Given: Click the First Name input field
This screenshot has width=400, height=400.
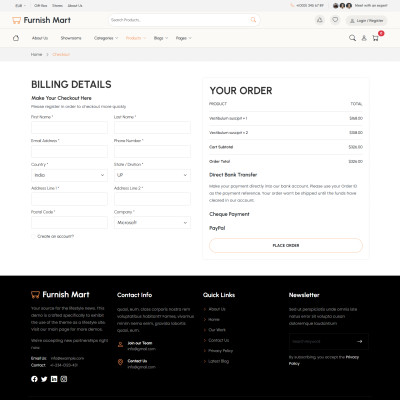Looking at the screenshot, I should click(x=69, y=128).
